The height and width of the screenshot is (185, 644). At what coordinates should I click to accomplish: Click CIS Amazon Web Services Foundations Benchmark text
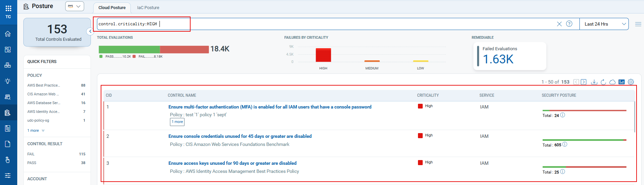pyautogui.click(x=238, y=144)
